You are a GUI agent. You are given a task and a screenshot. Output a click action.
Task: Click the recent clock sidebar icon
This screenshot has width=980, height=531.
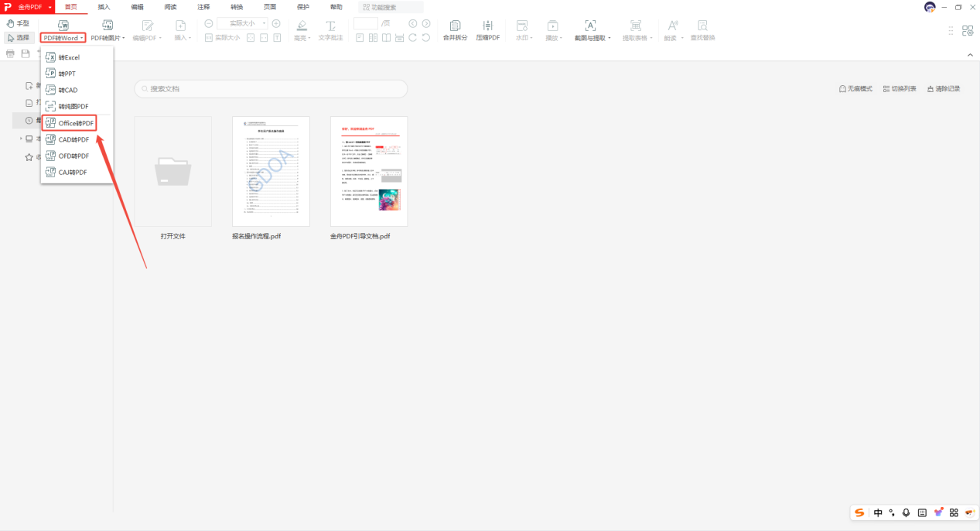tap(29, 120)
